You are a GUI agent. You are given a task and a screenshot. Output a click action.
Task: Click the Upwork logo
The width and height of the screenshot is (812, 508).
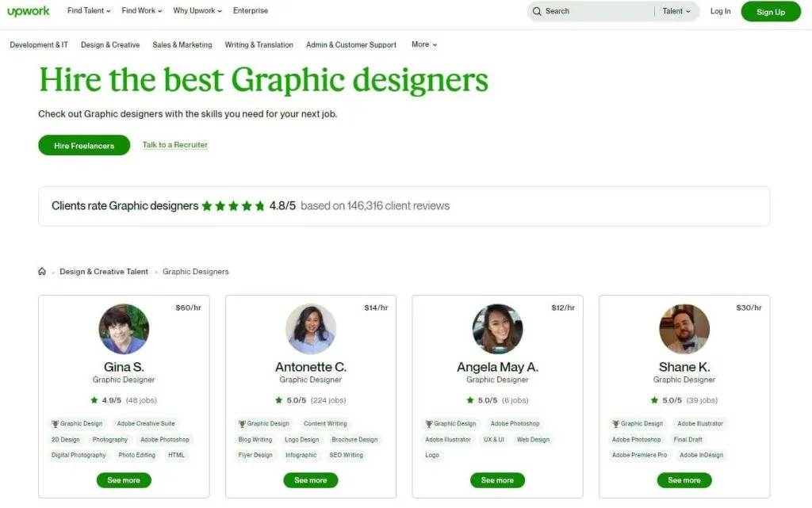pos(29,11)
